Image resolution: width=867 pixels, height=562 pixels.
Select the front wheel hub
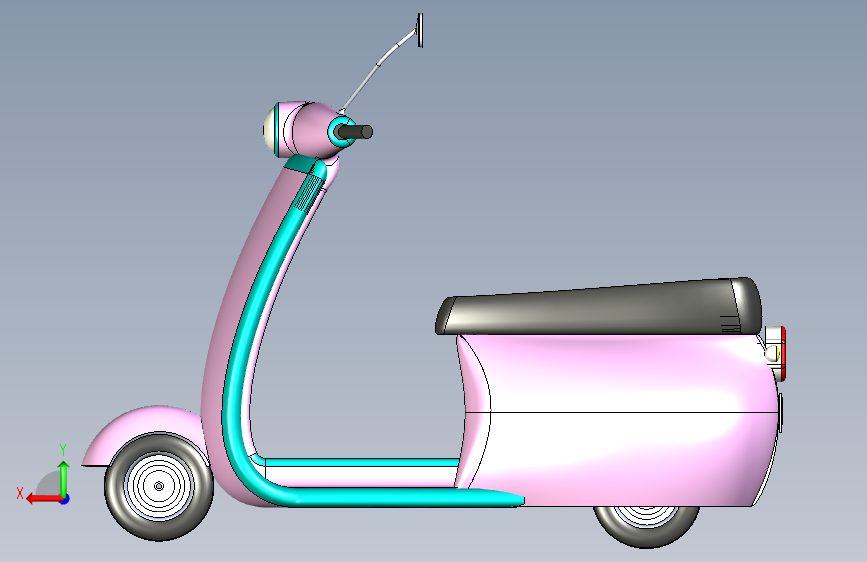pyautogui.click(x=159, y=486)
